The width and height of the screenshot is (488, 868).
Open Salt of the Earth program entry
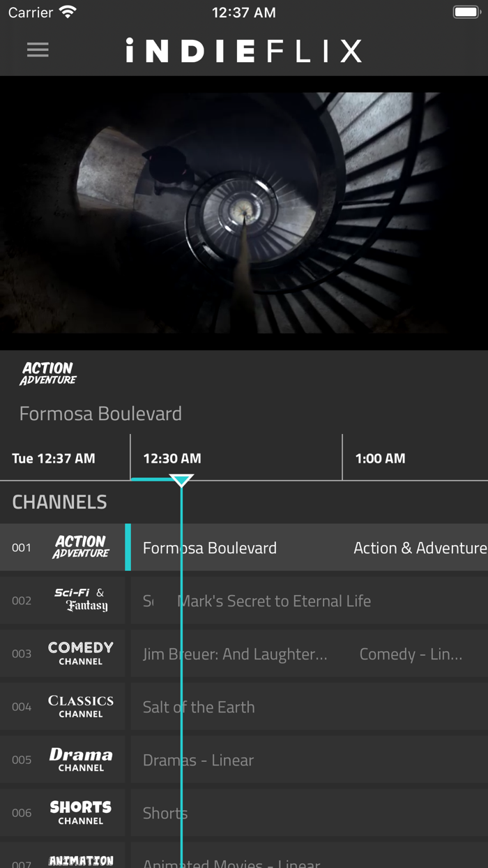pyautogui.click(x=198, y=705)
